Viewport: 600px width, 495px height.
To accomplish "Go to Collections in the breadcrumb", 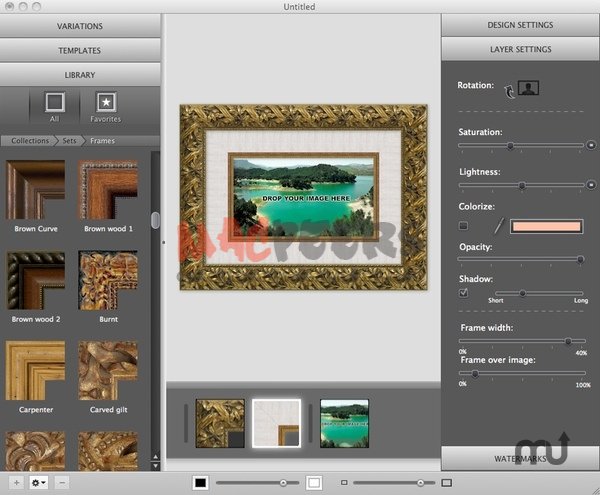I will pyautogui.click(x=29, y=141).
